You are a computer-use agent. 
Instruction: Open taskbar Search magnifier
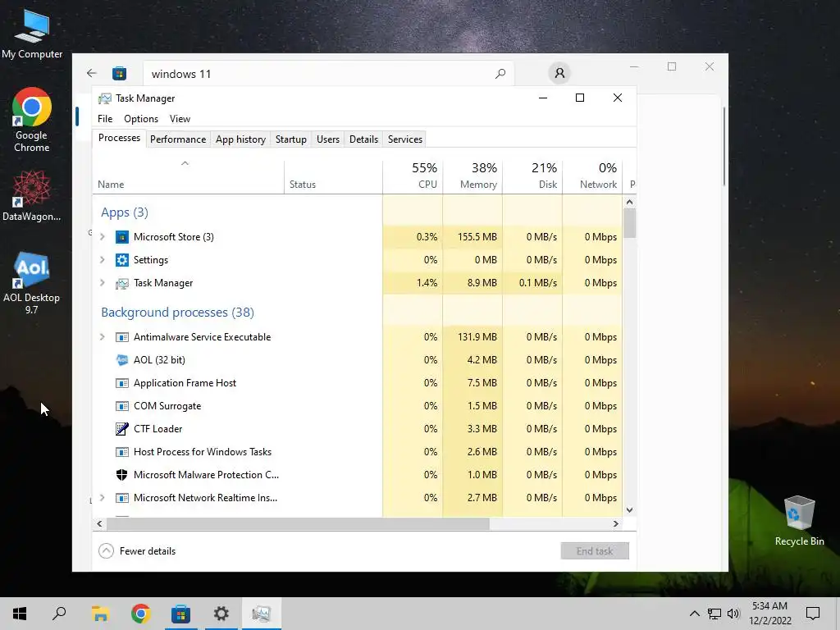[x=59, y=614]
